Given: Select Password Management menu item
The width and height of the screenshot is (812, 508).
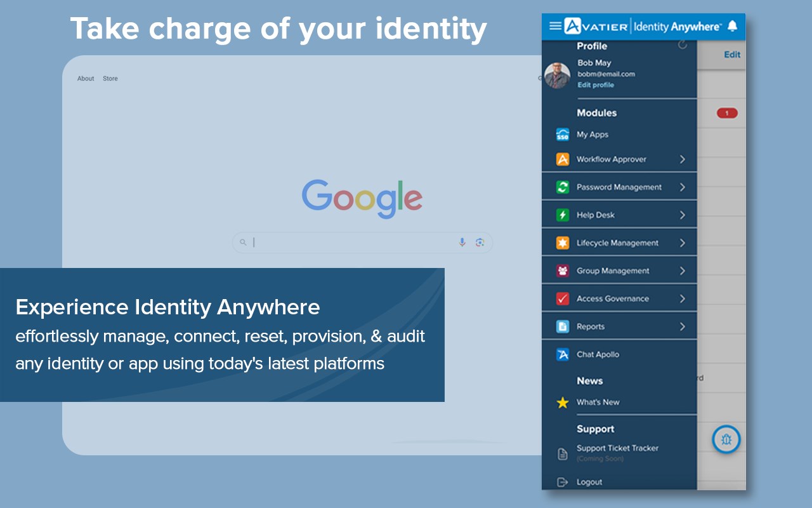Looking at the screenshot, I should 619,187.
